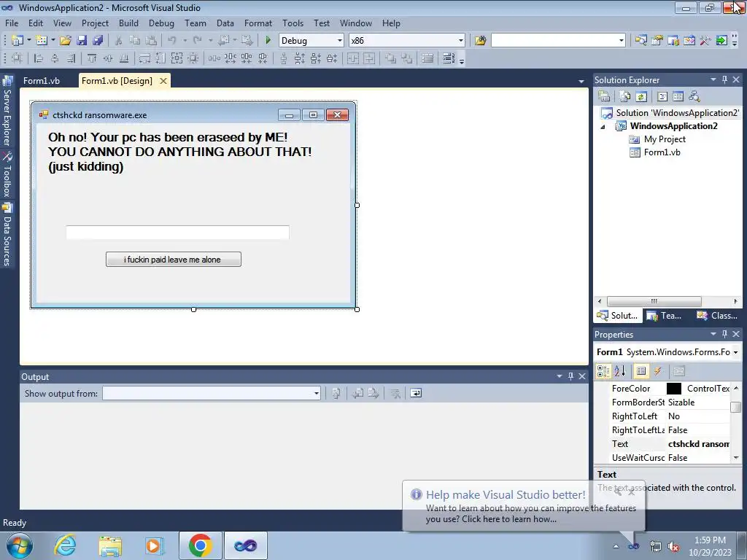Screen dimensions: 747x560
Task: Toggle auto-hide pin on Output panel
Action: (x=570, y=376)
